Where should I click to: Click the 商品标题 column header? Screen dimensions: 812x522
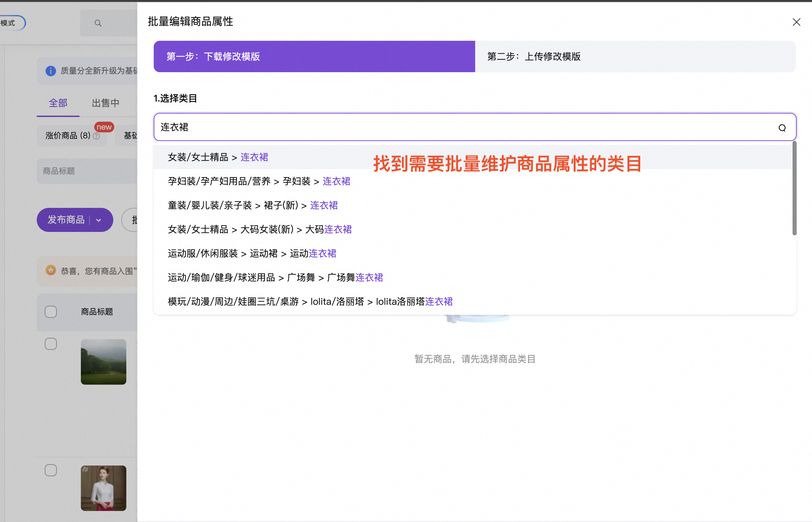pyautogui.click(x=97, y=311)
